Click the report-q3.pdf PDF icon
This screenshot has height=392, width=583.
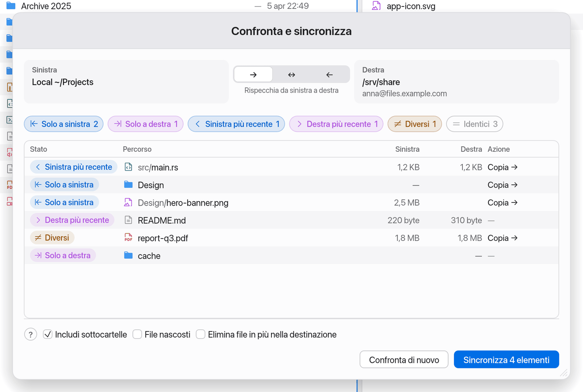click(x=128, y=238)
